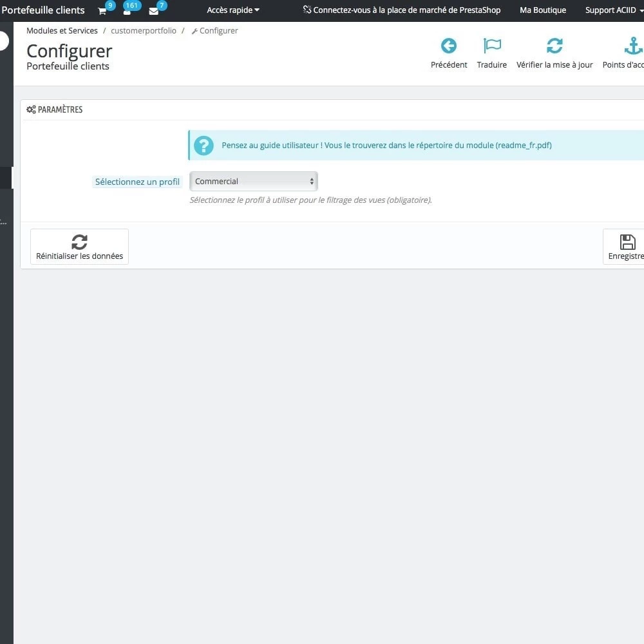The height and width of the screenshot is (644, 644).
Task: Click the Traduire flag icon
Action: coord(492,46)
